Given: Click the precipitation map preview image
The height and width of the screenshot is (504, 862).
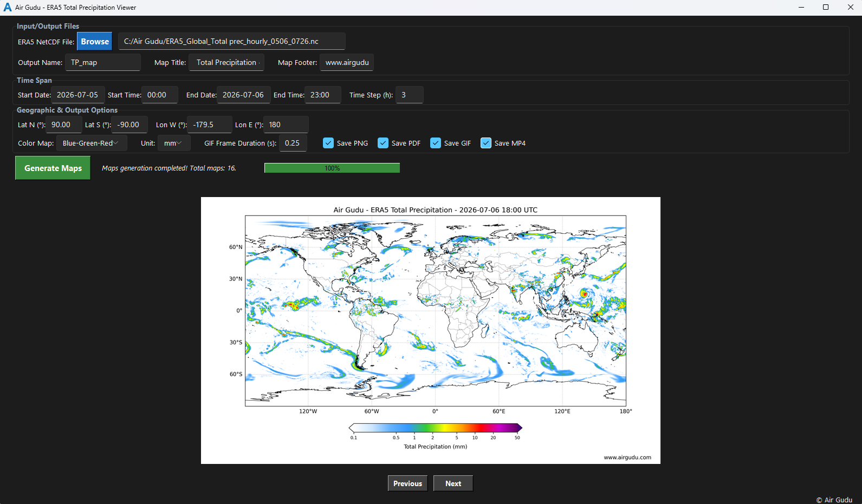Looking at the screenshot, I should point(431,330).
